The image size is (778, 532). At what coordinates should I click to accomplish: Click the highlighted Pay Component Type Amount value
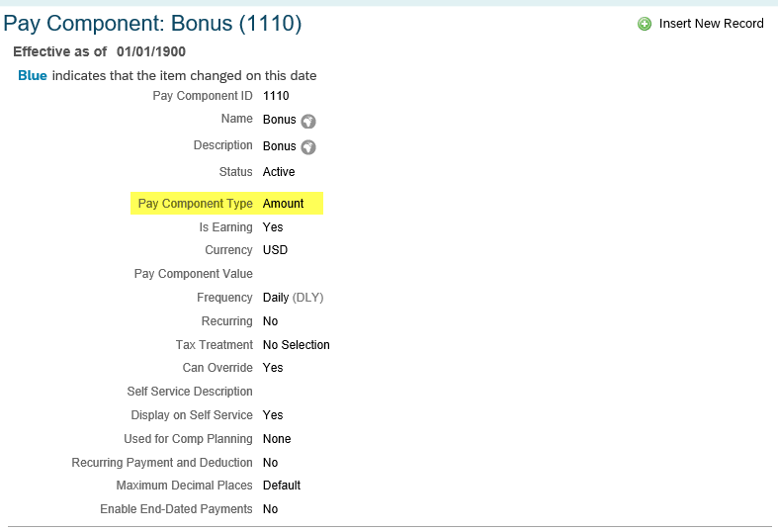point(283,204)
